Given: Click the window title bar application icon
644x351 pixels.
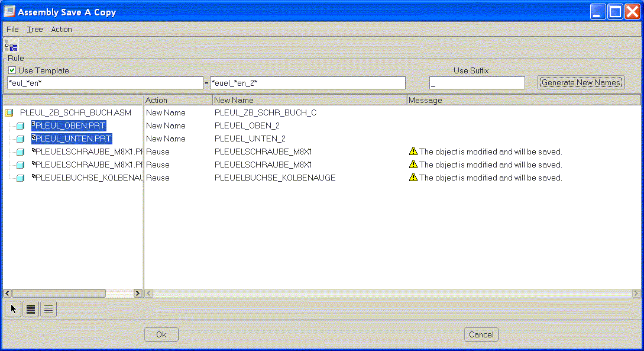Looking at the screenshot, I should click(x=9, y=11).
